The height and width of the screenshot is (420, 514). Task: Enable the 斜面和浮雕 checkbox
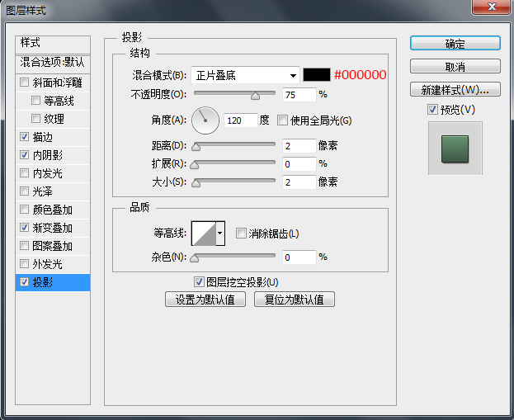click(24, 82)
